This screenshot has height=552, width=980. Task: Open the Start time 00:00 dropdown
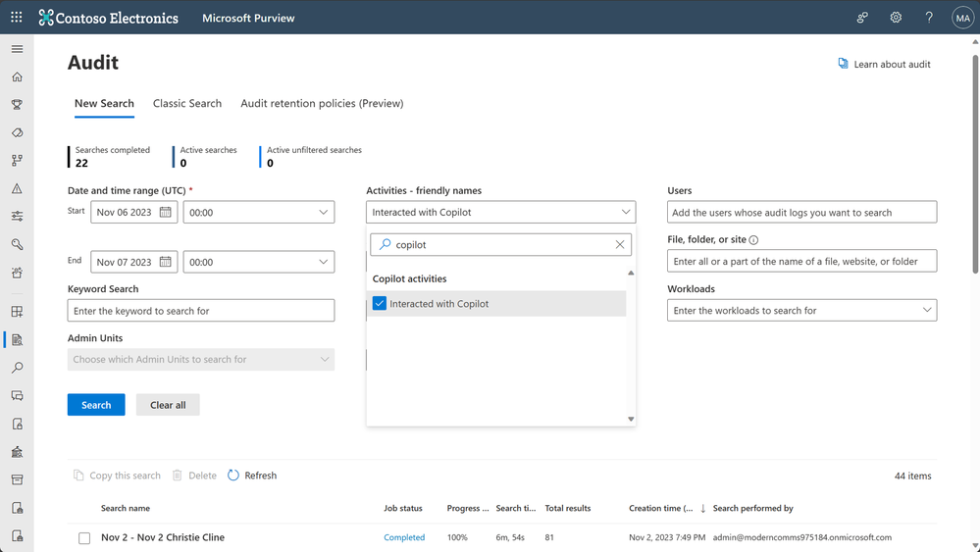tap(323, 212)
